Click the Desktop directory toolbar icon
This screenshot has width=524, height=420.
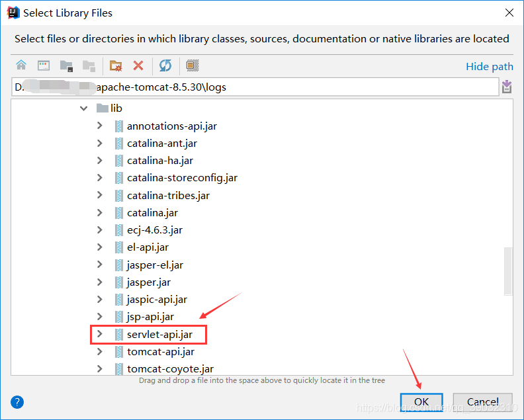44,65
